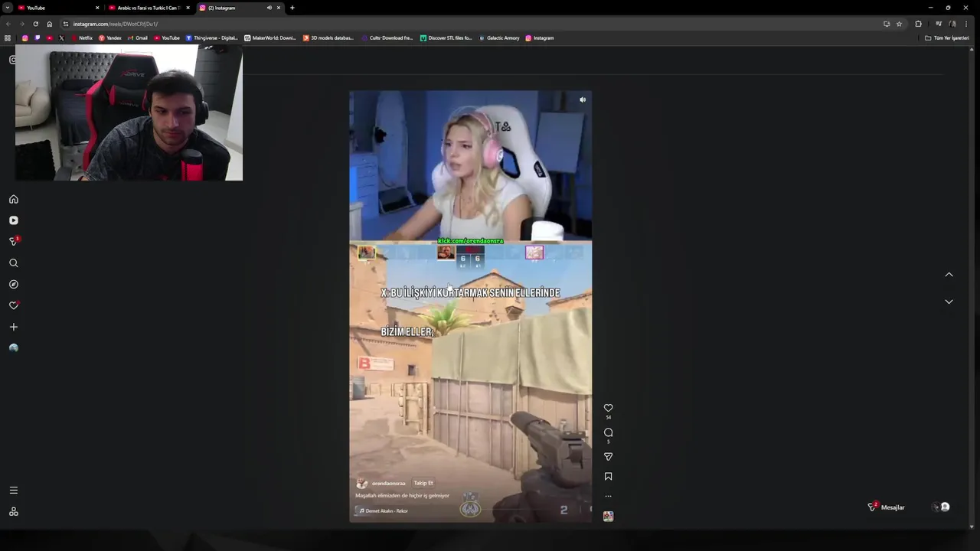980x551 pixels.
Task: Open the hamburger More menu at bottom of sidebar
Action: (13, 490)
